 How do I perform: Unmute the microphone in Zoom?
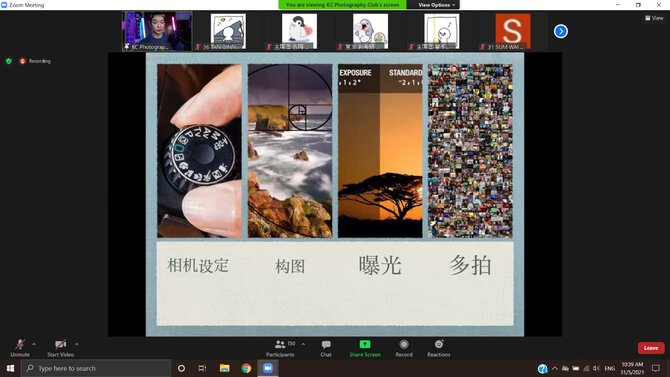coord(20,348)
